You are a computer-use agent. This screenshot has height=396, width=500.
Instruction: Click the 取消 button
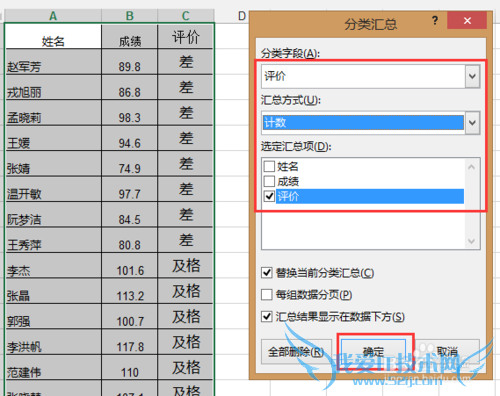tap(447, 351)
